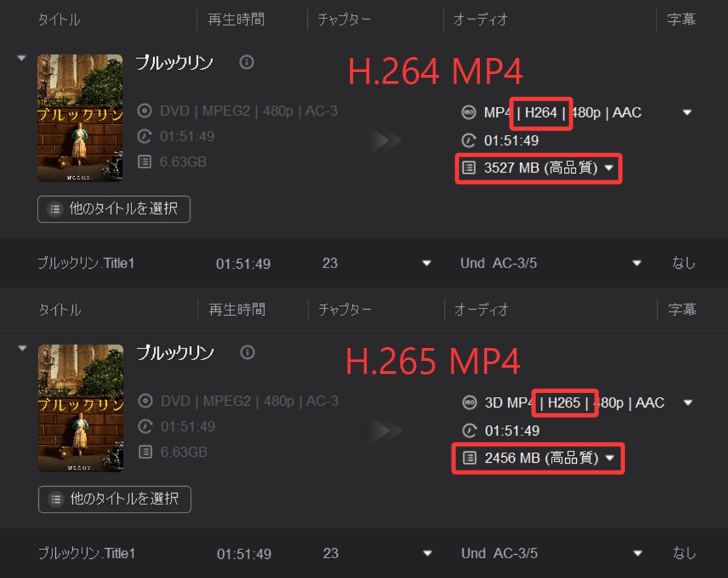Open info icon beside the H.264 title
Viewport: 728px width, 578px height.
click(x=247, y=62)
